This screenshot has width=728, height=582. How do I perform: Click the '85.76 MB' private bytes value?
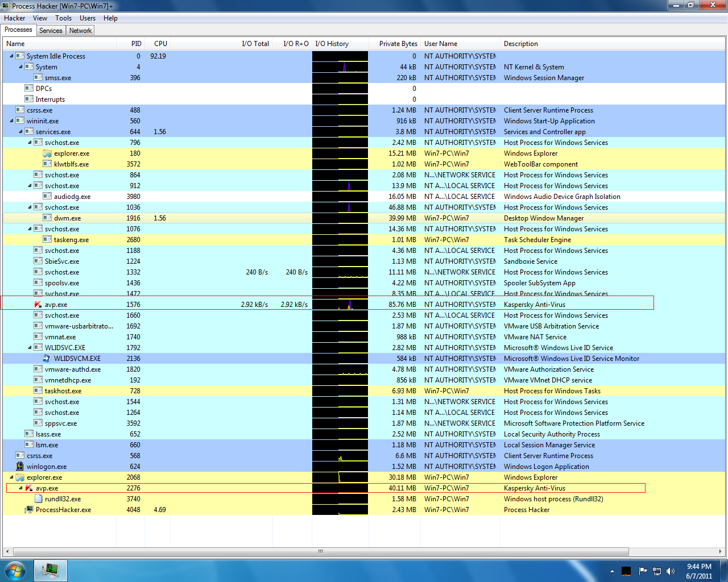click(402, 305)
